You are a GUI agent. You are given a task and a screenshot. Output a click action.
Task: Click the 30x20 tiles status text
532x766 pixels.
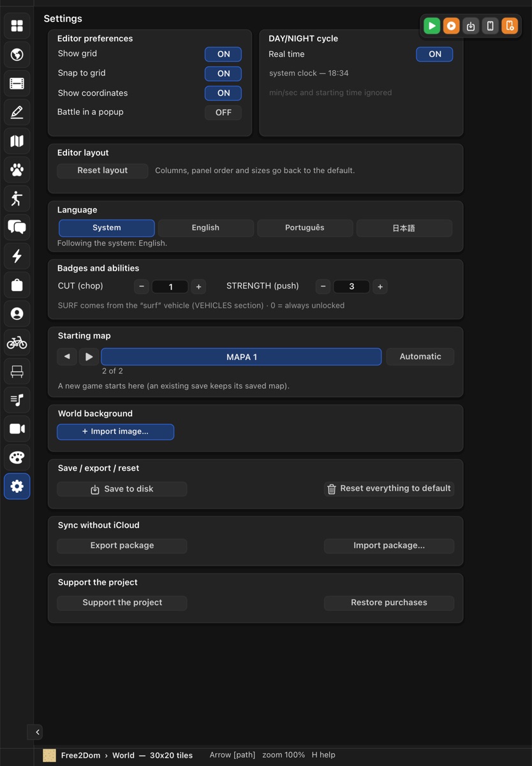coord(171,755)
